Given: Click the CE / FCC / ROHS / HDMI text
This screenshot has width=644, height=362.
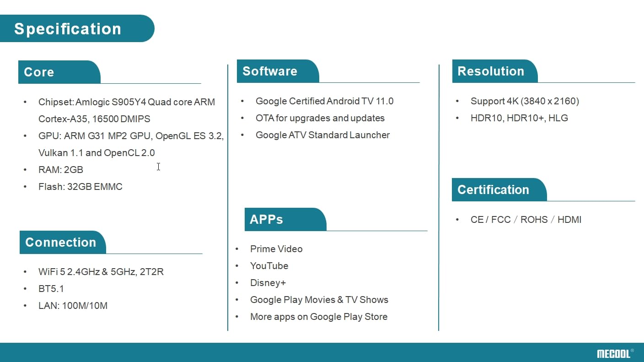Looking at the screenshot, I should coord(526,220).
